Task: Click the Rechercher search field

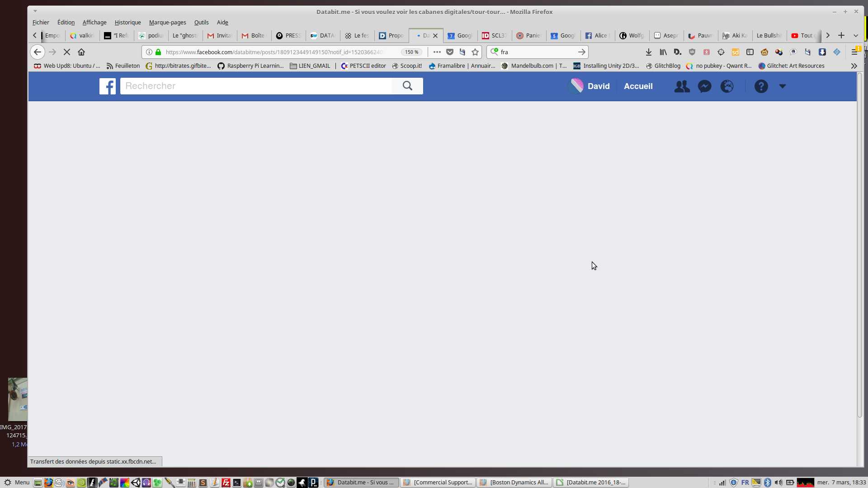Action: click(x=256, y=86)
